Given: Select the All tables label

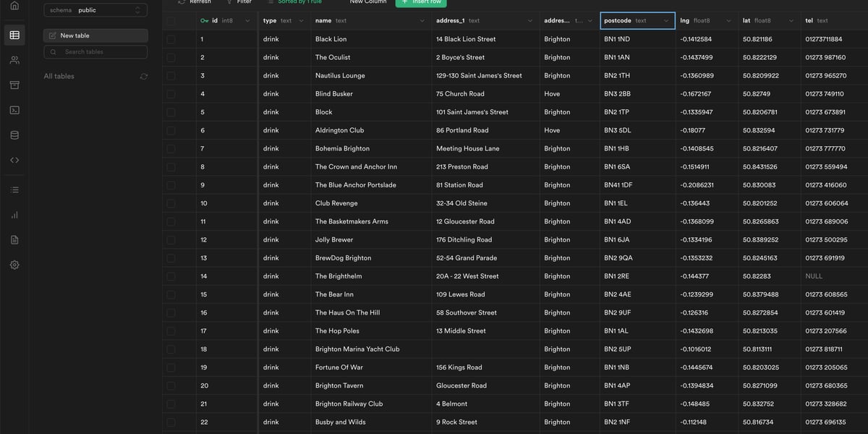Looking at the screenshot, I should tap(59, 76).
